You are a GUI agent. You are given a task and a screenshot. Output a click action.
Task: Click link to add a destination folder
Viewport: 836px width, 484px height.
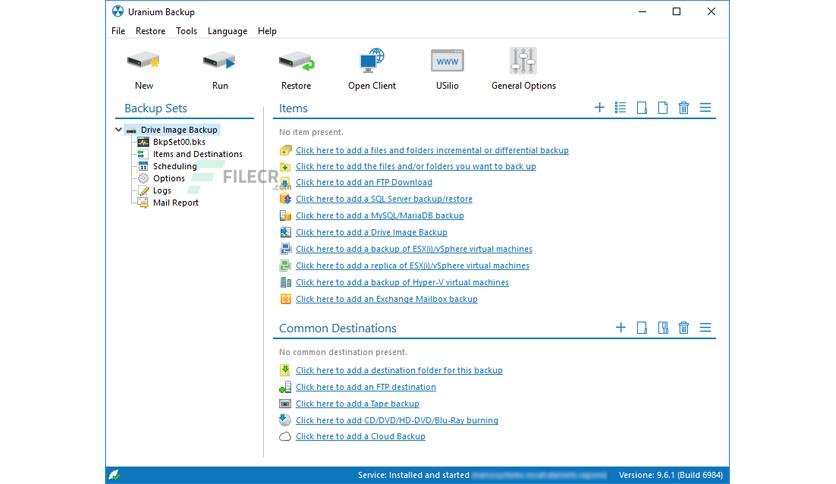[399, 370]
